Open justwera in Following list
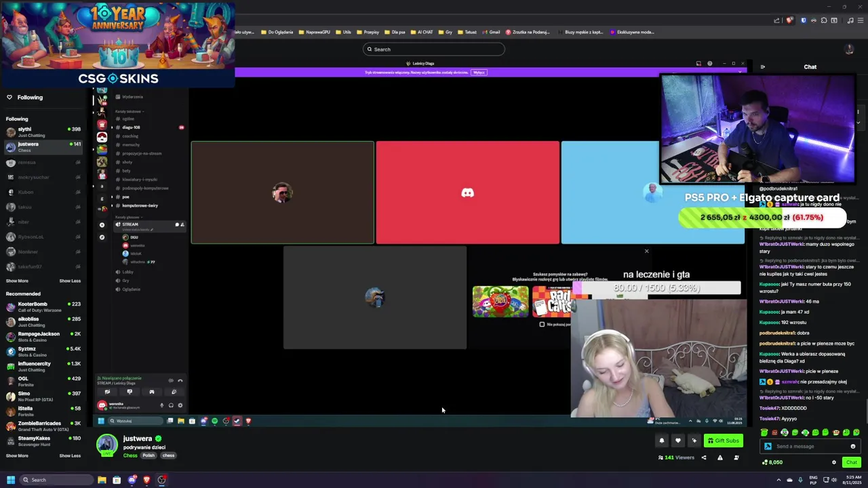Screen dimensions: 868x488 (x=43, y=146)
